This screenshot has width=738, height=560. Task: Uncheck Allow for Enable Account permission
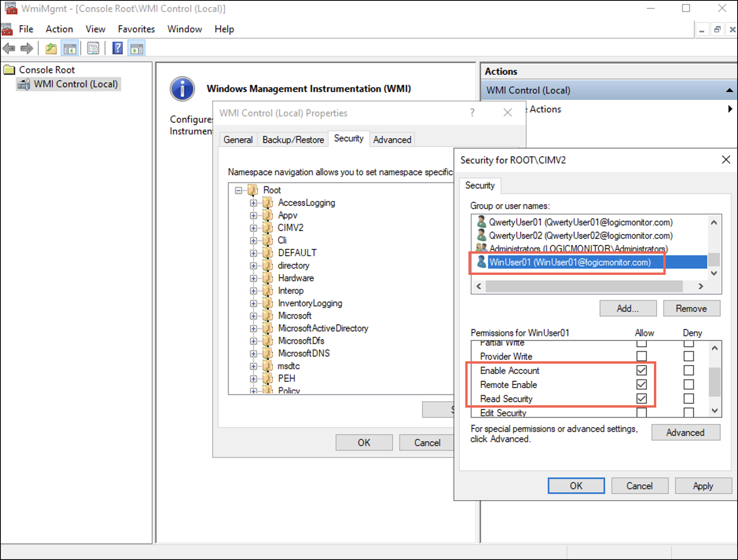tap(641, 370)
